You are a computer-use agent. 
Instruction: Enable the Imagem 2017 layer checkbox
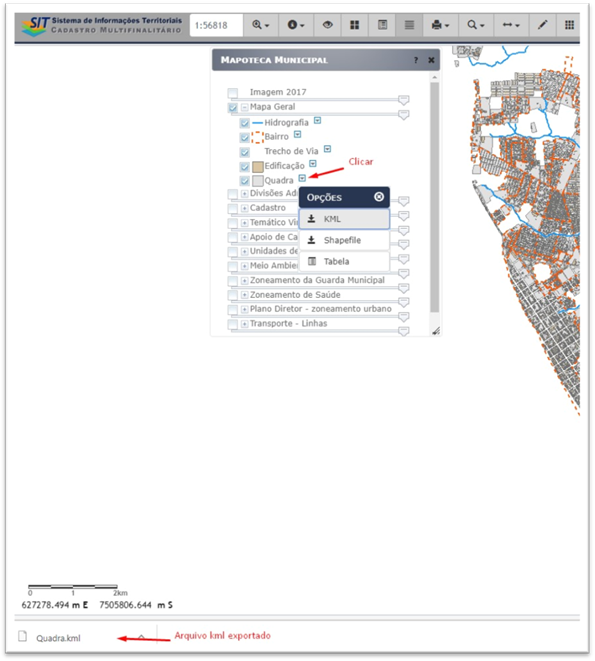click(x=233, y=93)
